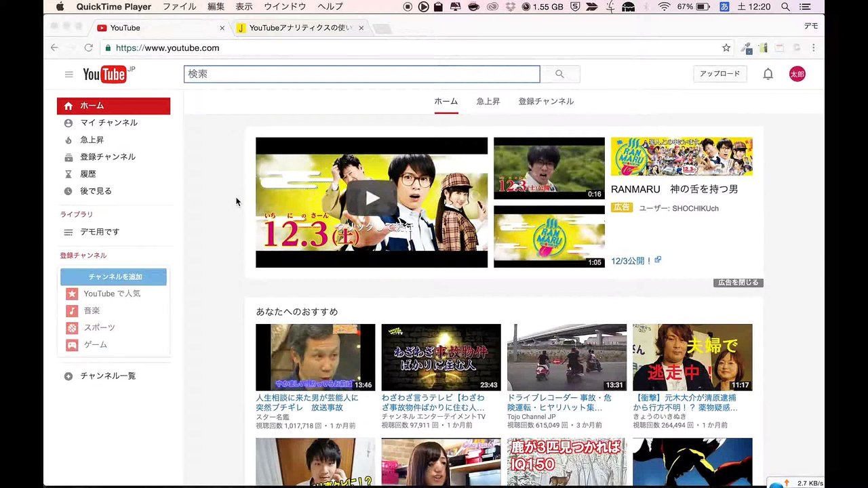The width and height of the screenshot is (868, 488).
Task: Open the external link icon beside 12/3公開！
Action: [x=658, y=260]
